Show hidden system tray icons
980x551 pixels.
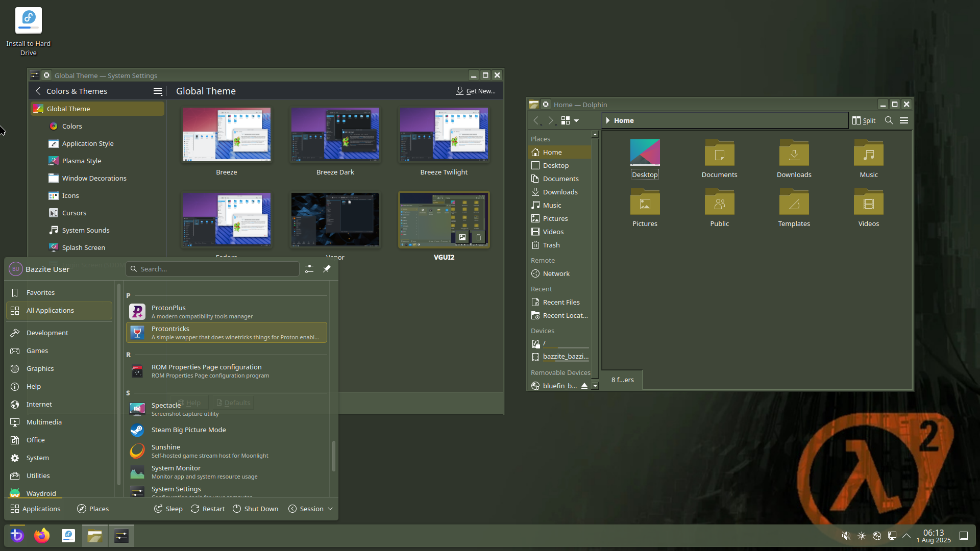[906, 536]
